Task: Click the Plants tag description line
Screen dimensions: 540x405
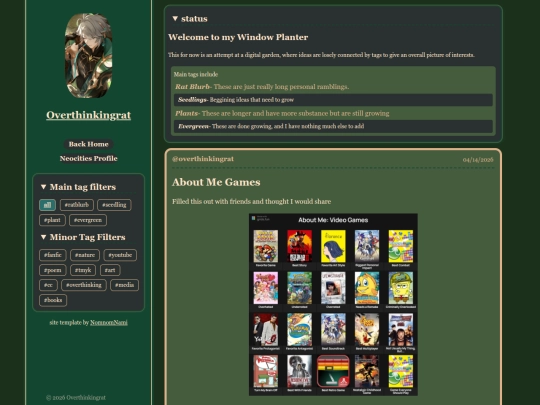Action: [x=282, y=113]
